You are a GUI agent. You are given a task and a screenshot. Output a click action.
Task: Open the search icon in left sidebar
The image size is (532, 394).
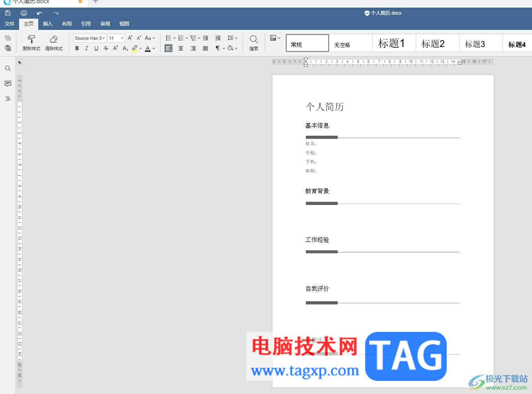pos(8,68)
